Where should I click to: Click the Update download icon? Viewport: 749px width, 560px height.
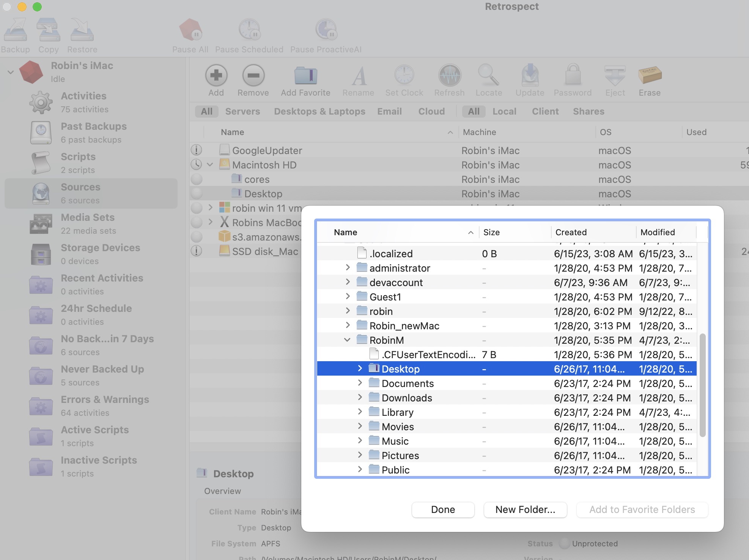[530, 75]
